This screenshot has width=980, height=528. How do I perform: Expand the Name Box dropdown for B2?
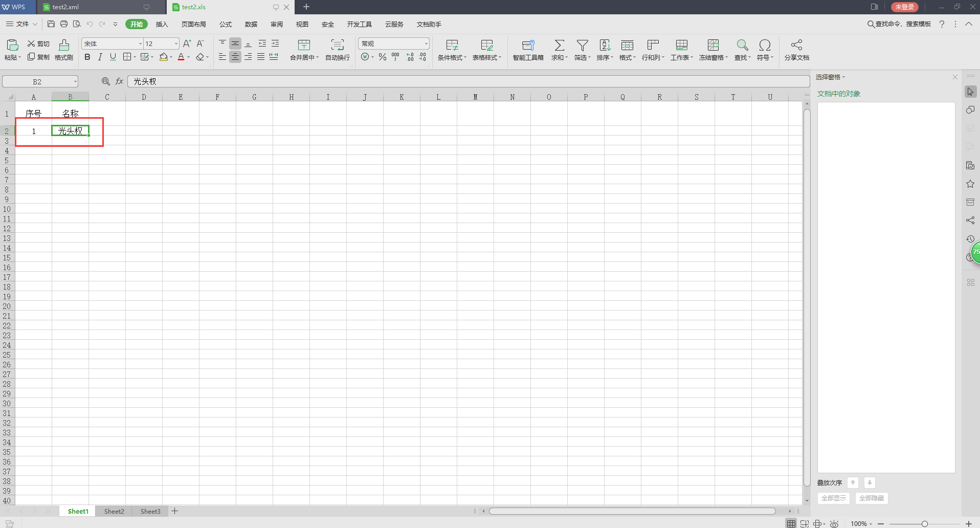tap(75, 81)
